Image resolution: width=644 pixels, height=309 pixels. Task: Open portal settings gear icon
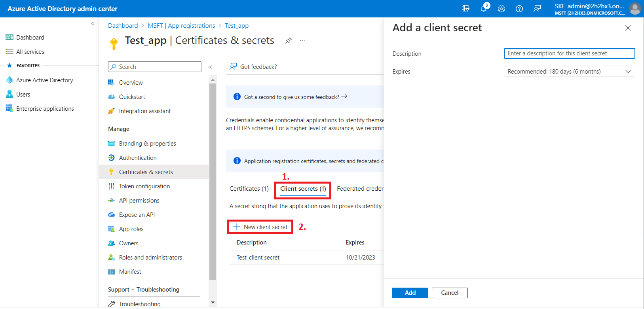(502, 9)
